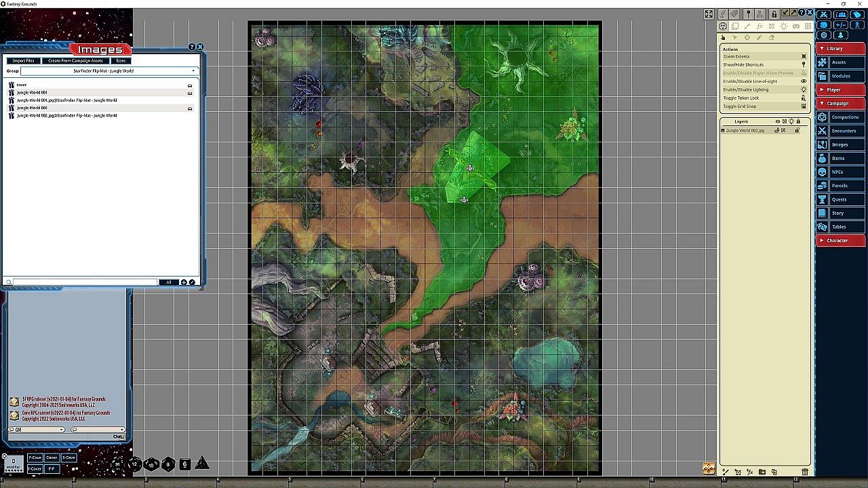This screenshot has width=868, height=488.
Task: Open the layers tab icon in map toolbar
Action: [735, 26]
